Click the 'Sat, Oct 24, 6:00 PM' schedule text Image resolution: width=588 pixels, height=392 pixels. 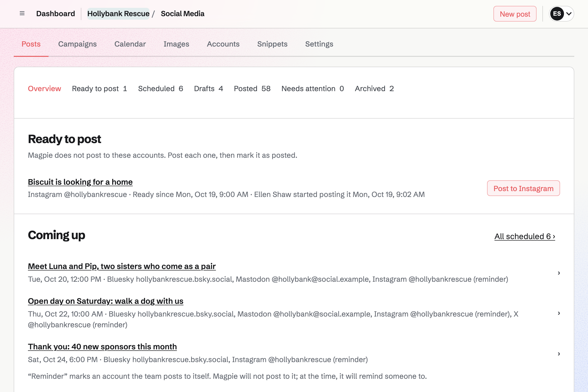(x=63, y=359)
